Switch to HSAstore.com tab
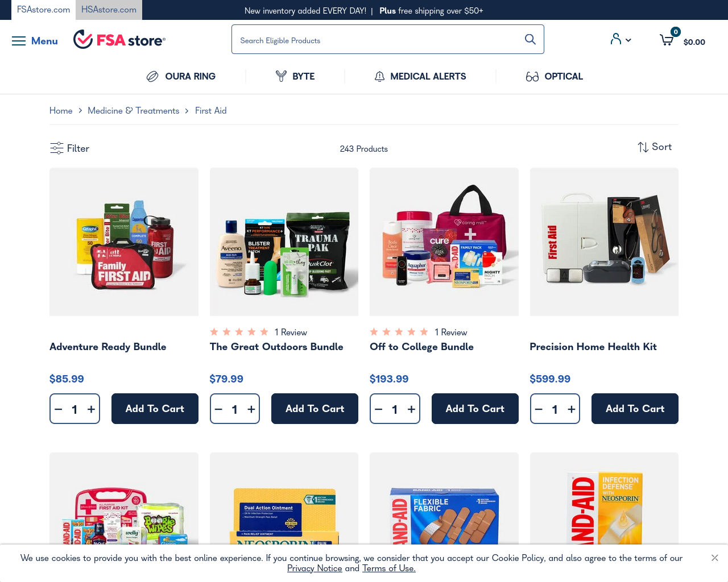 (109, 10)
